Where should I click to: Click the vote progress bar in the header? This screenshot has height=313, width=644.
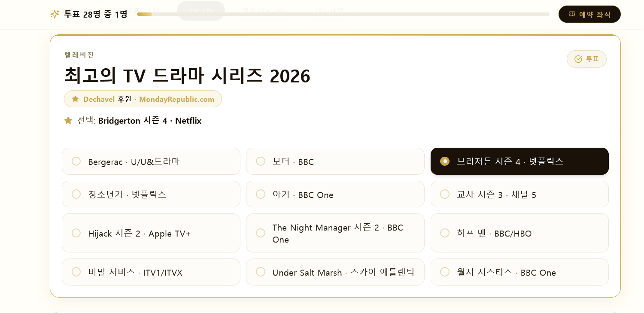(x=343, y=14)
